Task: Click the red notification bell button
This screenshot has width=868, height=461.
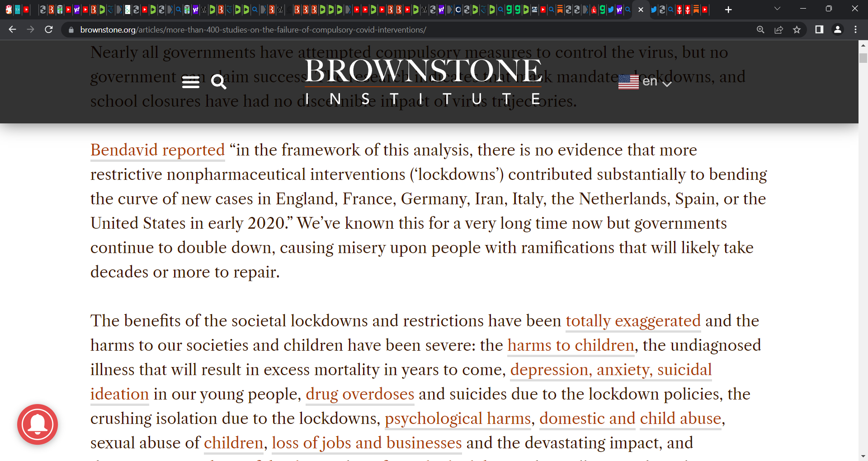Action: [x=38, y=424]
